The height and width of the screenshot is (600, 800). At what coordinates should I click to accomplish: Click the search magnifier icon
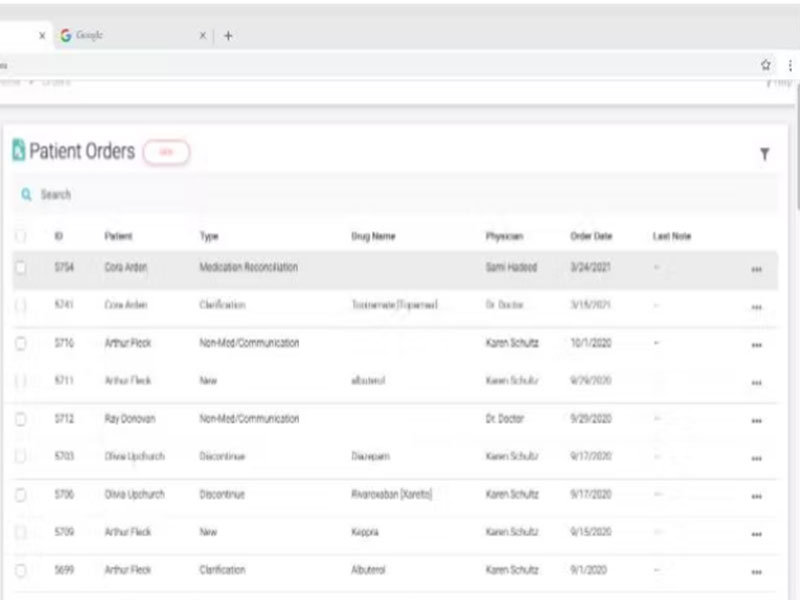click(x=27, y=194)
